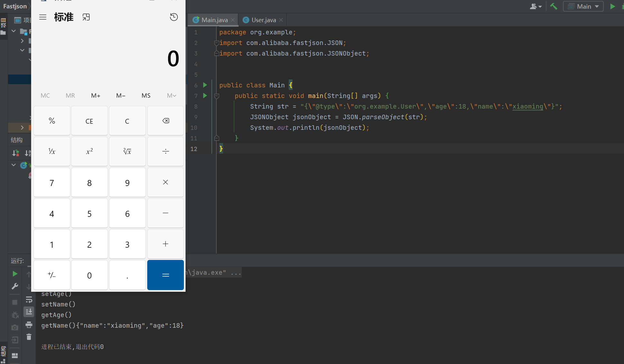Collapse the main method fold marker
This screenshot has height=364, width=624.
[217, 96]
